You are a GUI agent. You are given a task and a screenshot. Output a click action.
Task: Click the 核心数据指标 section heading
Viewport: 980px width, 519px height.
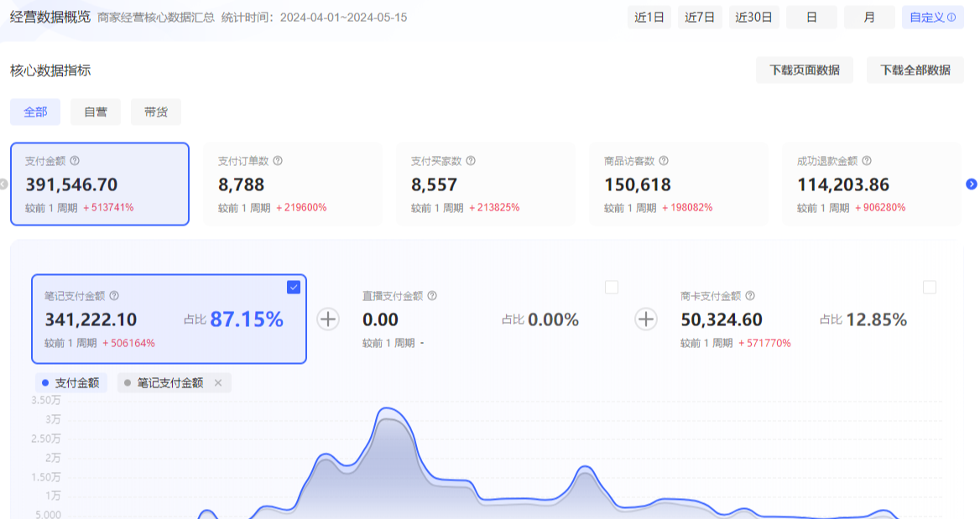click(x=50, y=70)
